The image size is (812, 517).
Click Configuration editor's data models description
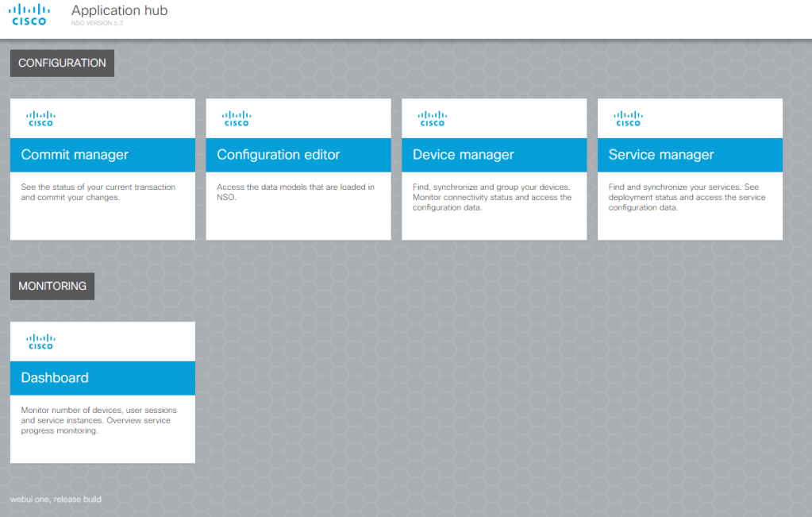point(295,192)
